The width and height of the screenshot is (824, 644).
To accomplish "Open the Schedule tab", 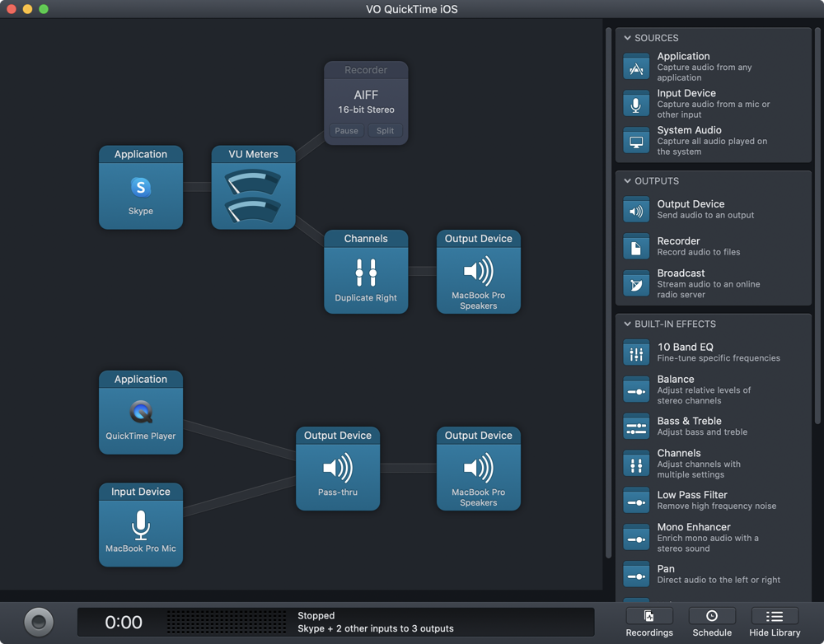I will [x=712, y=622].
